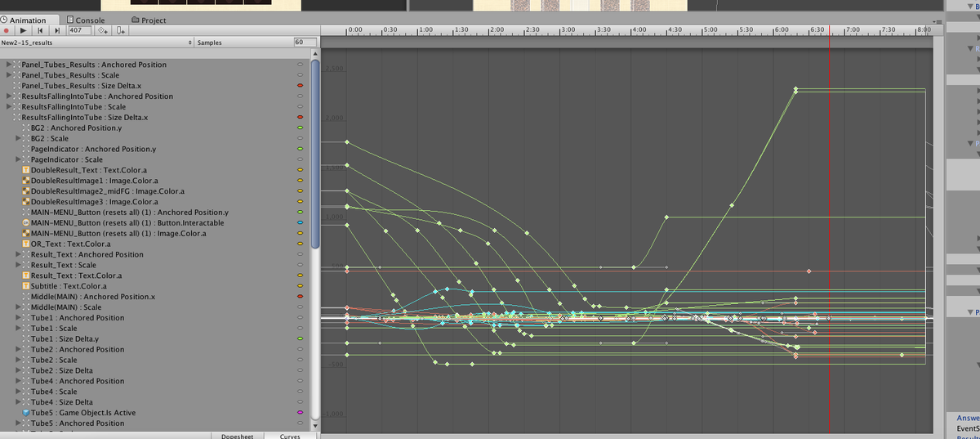This screenshot has width=980, height=439.
Task: Expand Panel_Tubes_Results : Anchored Position
Action: pos(8,65)
